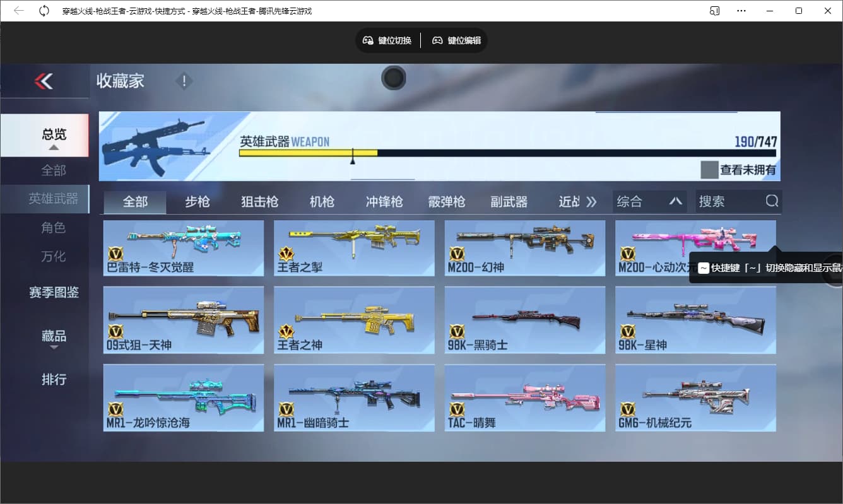Select the 巴雷特-冬灭觉醒 weapon card
The width and height of the screenshot is (843, 504).
(x=184, y=248)
